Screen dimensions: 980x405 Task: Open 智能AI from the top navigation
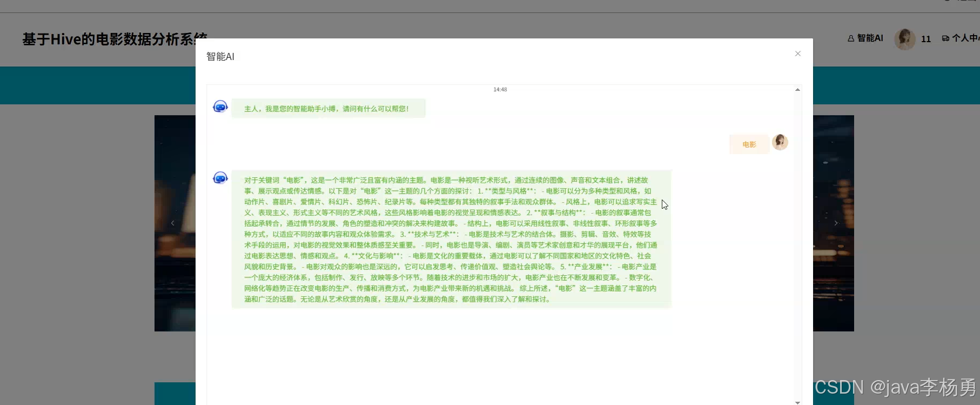pyautogui.click(x=865, y=38)
